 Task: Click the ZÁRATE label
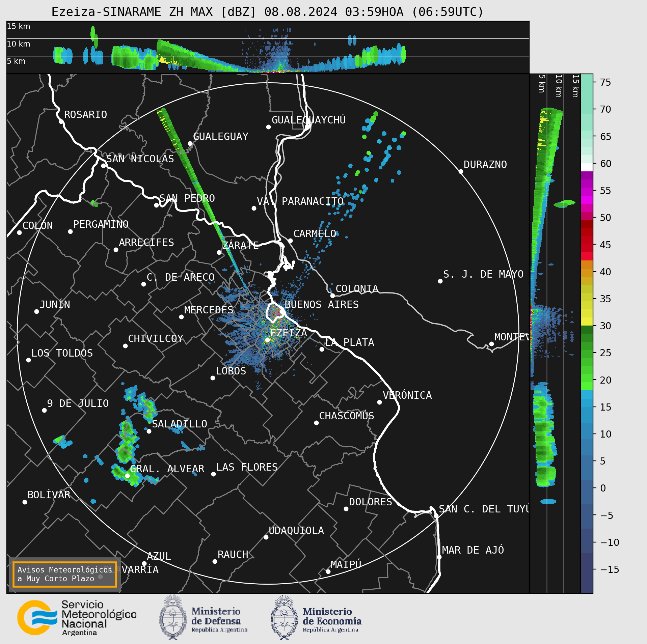241,245
